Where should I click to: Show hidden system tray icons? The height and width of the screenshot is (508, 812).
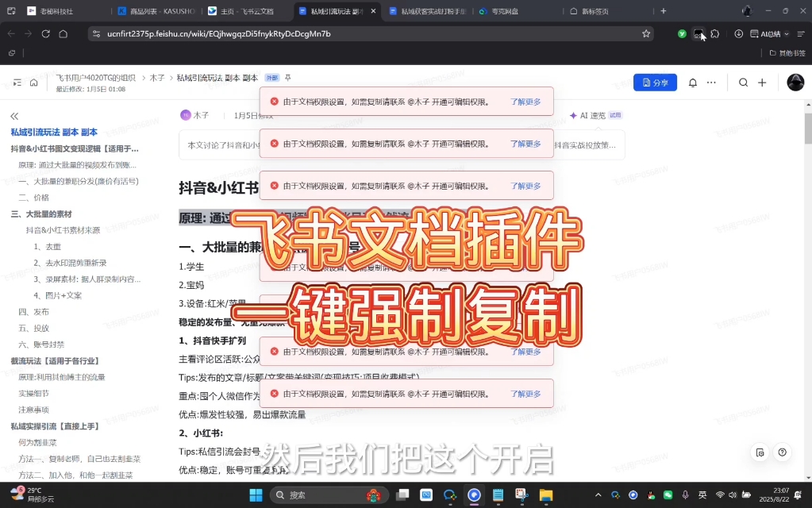[x=598, y=495]
